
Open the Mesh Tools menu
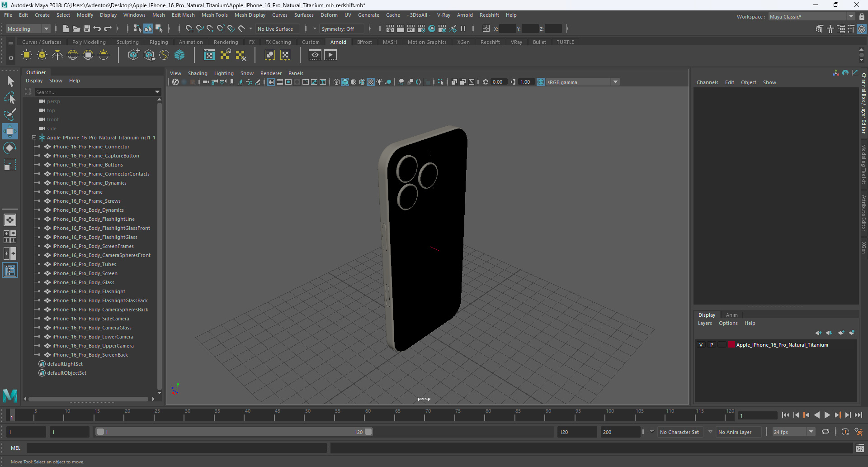[214, 15]
